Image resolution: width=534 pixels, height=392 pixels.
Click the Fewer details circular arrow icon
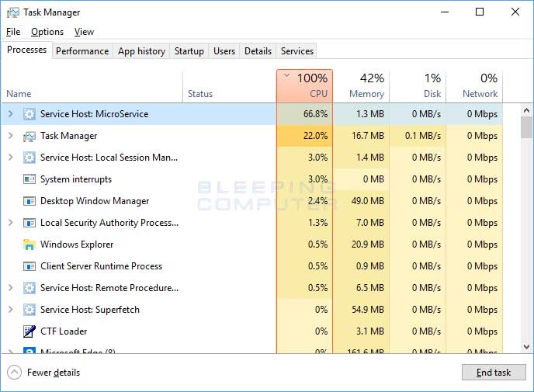point(14,373)
